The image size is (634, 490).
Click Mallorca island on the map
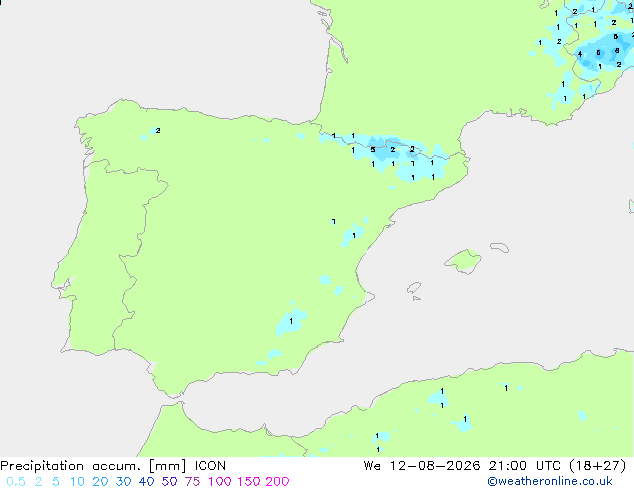[463, 261]
